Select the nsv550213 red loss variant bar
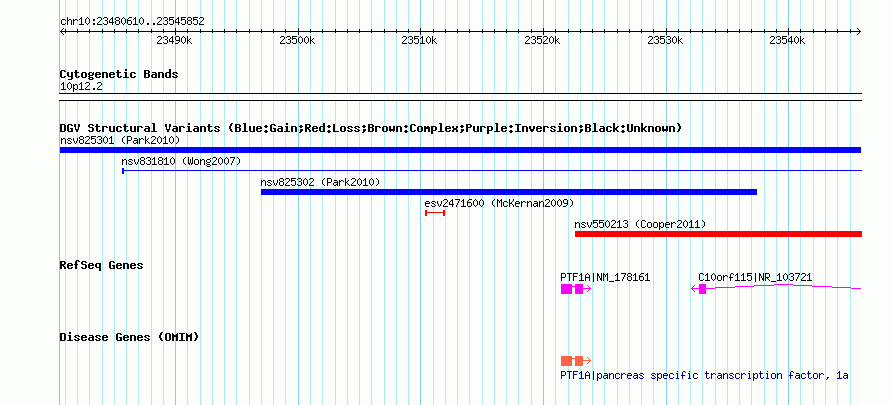The height and width of the screenshot is (405, 890). pos(718,234)
